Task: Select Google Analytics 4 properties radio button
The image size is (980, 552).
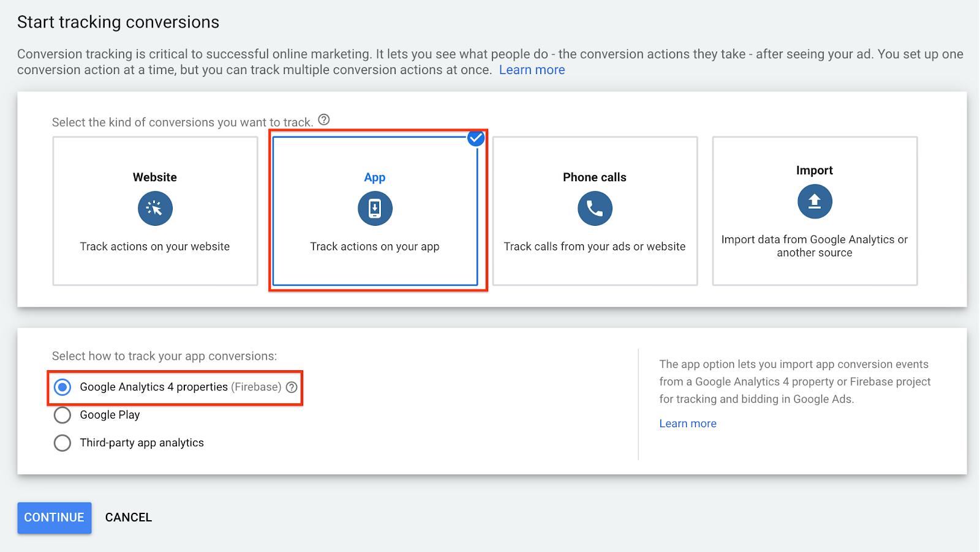Action: 62,387
